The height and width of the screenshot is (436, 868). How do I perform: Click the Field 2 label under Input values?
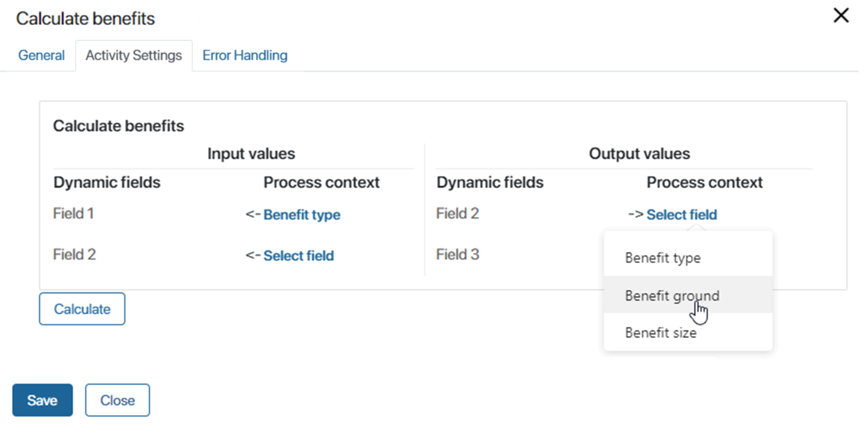pyautogui.click(x=74, y=254)
